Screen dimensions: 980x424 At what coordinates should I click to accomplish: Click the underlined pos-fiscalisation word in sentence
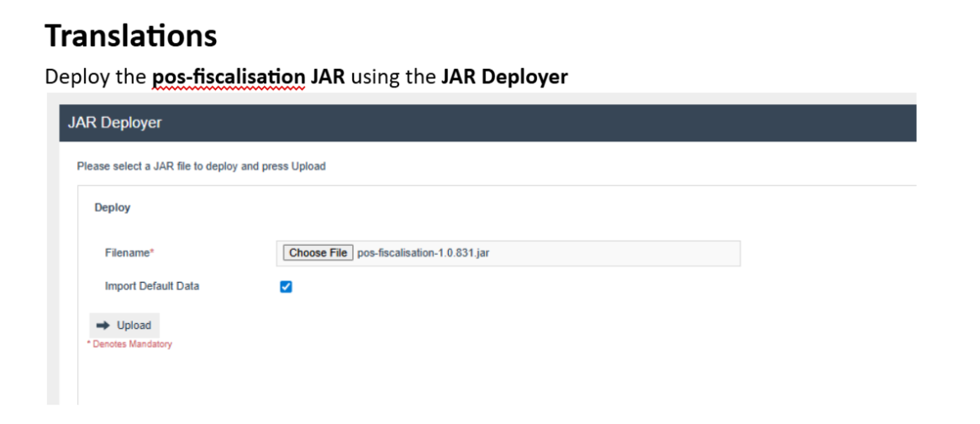[x=229, y=77]
